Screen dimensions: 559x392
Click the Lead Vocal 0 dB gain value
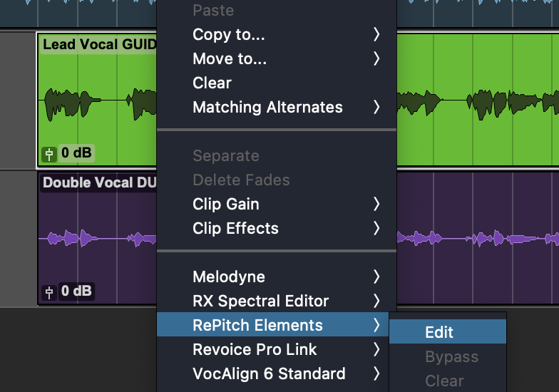(x=76, y=153)
